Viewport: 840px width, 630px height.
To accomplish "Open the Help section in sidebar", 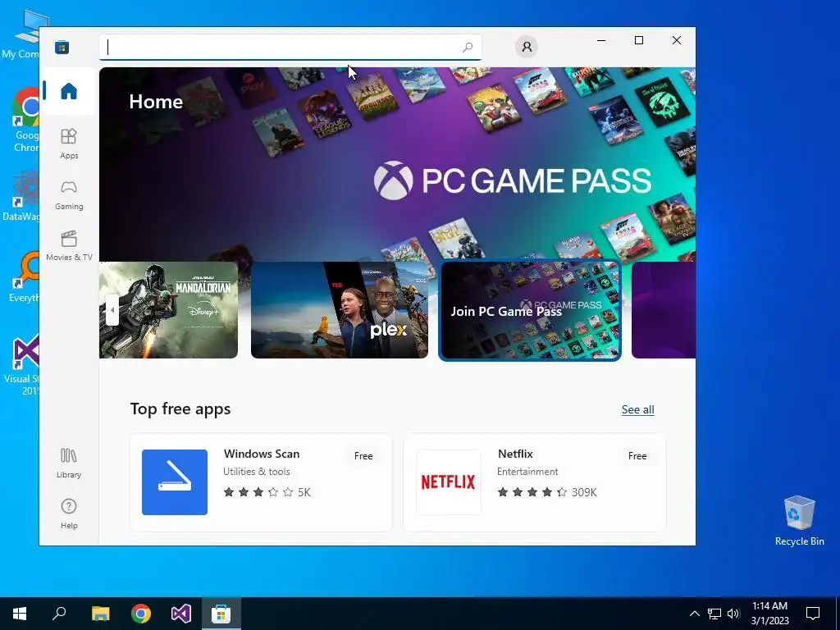I will [69, 514].
